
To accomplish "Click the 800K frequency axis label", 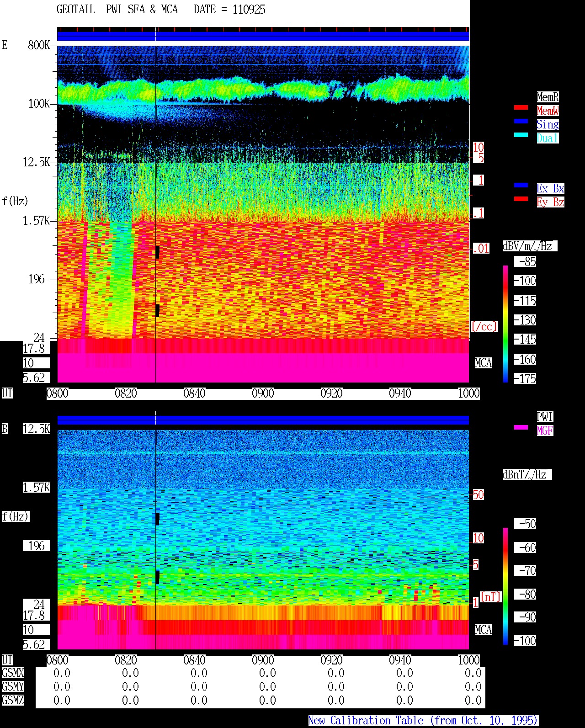I will click(39, 45).
